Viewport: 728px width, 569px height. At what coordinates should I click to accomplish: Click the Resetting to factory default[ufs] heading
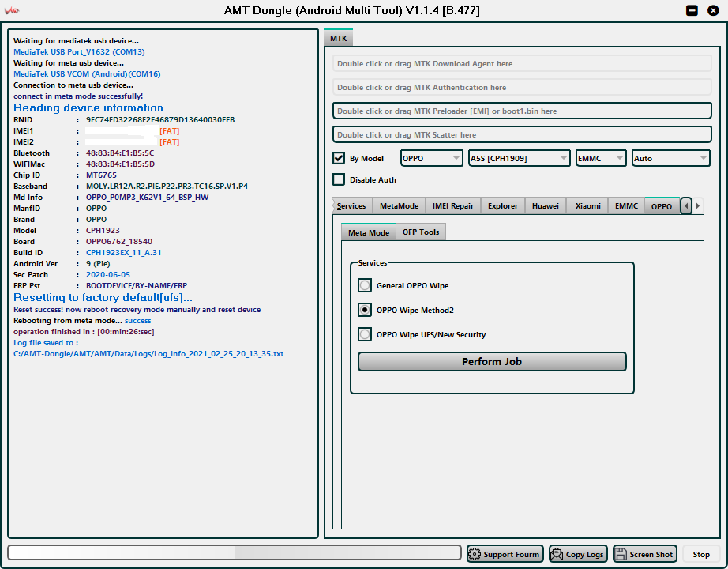pos(103,297)
